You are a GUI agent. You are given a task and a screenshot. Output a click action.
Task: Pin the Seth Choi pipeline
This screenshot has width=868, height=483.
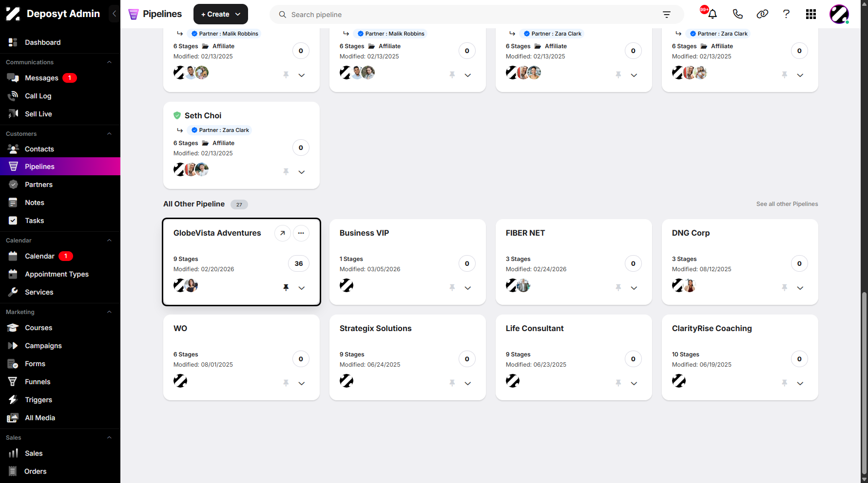click(x=286, y=172)
